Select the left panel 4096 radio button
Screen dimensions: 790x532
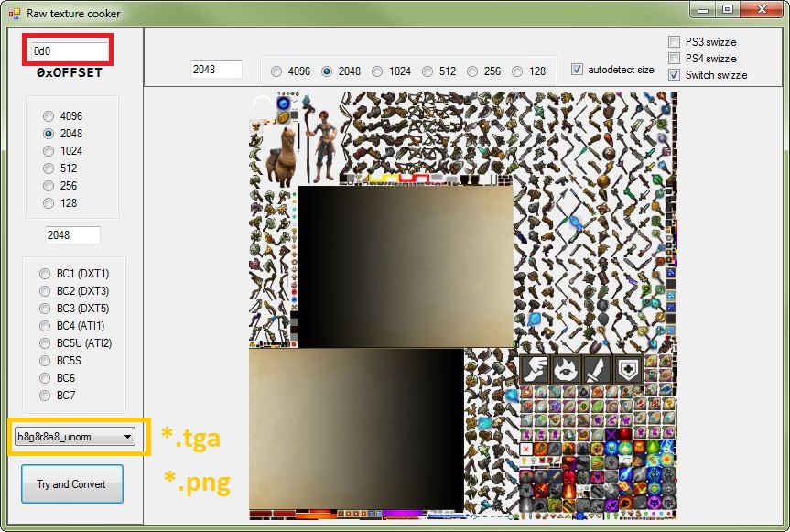[x=49, y=116]
